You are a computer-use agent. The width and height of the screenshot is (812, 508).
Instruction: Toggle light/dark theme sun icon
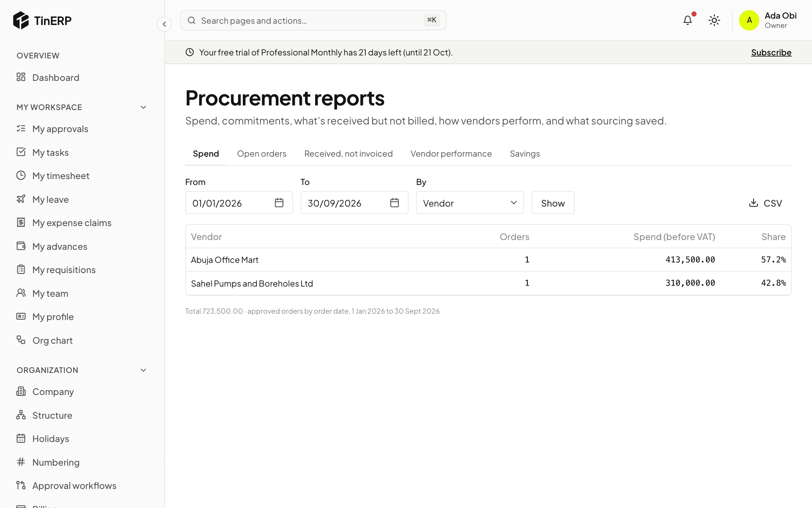(x=714, y=20)
